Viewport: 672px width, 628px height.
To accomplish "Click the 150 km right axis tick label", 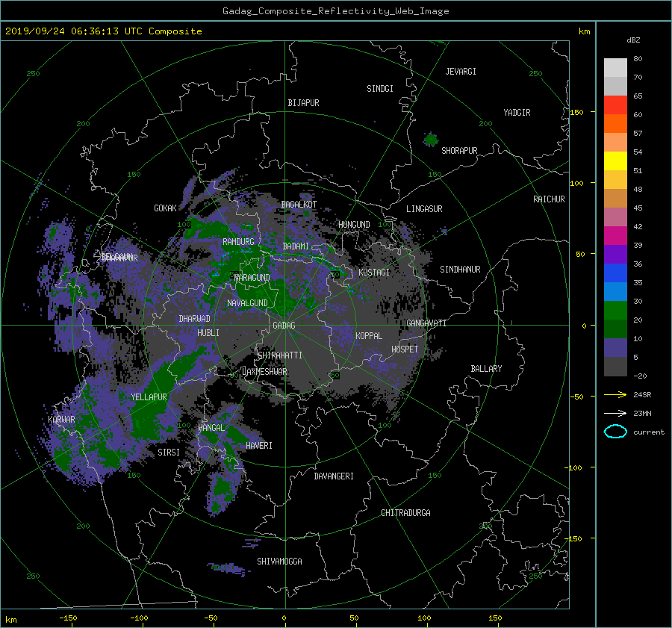I will [577, 112].
